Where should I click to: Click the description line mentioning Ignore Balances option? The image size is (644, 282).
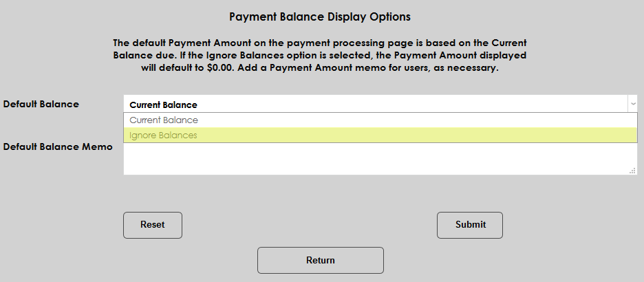pos(319,56)
